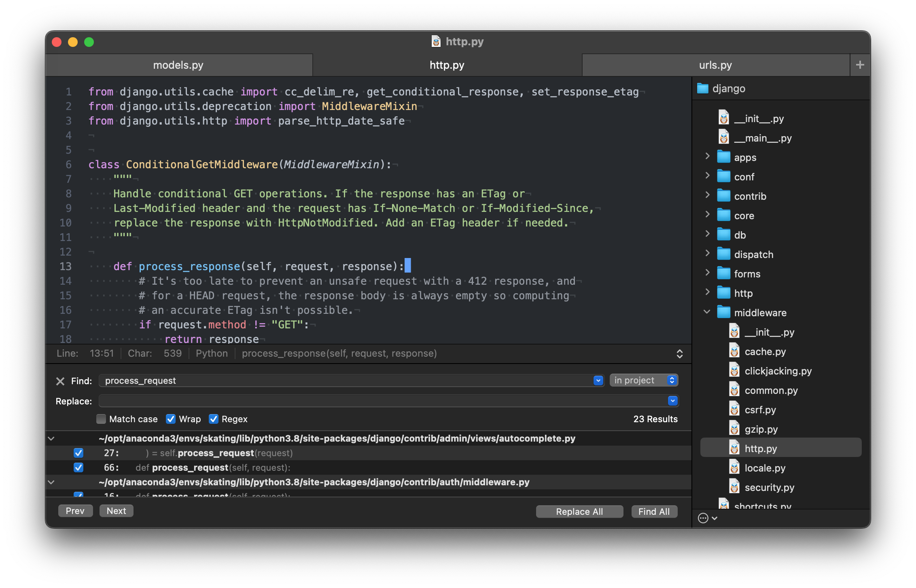Open the db folder icon

tap(724, 235)
